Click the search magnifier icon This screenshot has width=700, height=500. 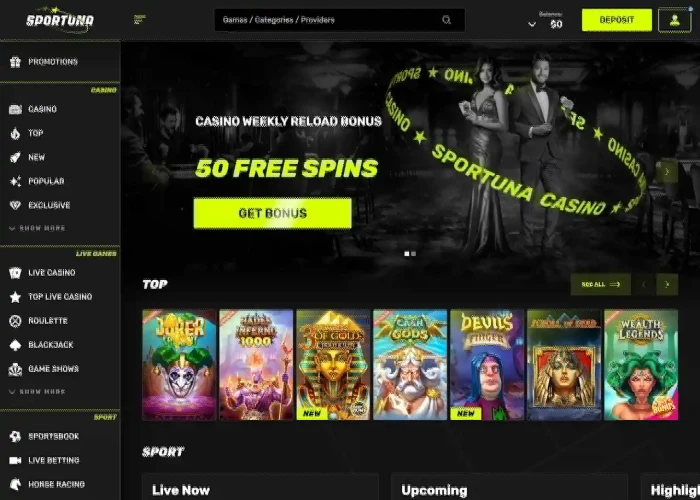click(x=446, y=20)
